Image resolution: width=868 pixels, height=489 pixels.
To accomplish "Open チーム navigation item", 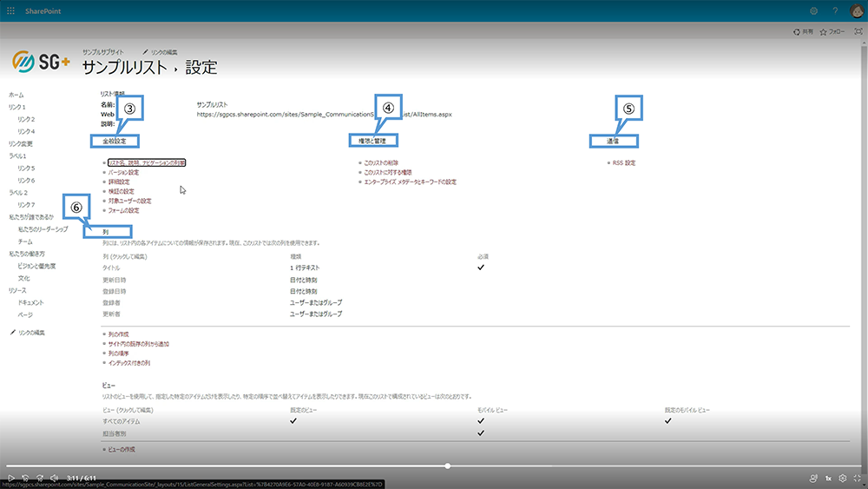I will [x=25, y=241].
